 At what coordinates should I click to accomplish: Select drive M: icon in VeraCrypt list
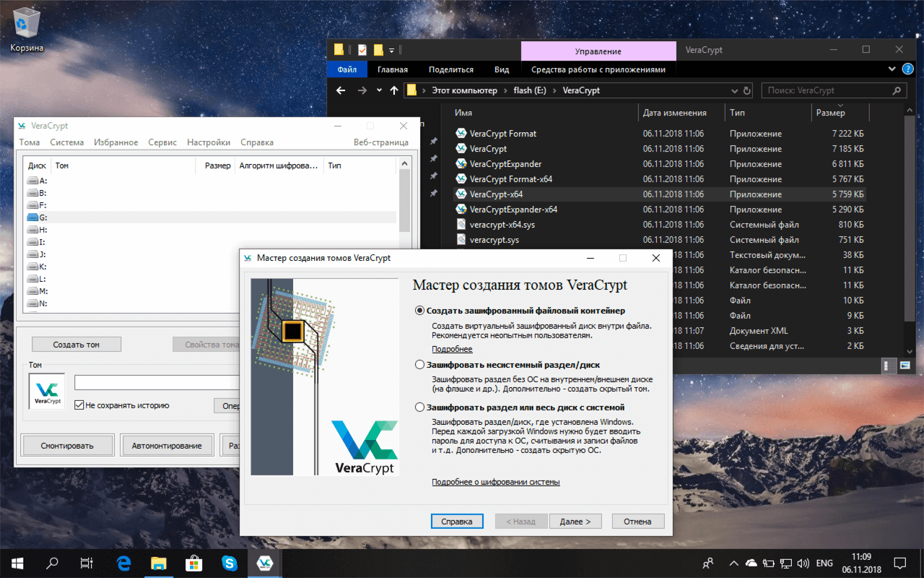point(32,291)
